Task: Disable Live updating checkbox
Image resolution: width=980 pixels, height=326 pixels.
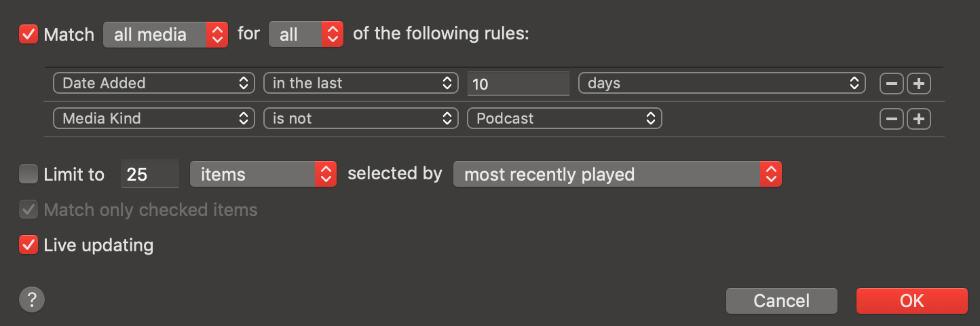Action: pyautogui.click(x=29, y=244)
